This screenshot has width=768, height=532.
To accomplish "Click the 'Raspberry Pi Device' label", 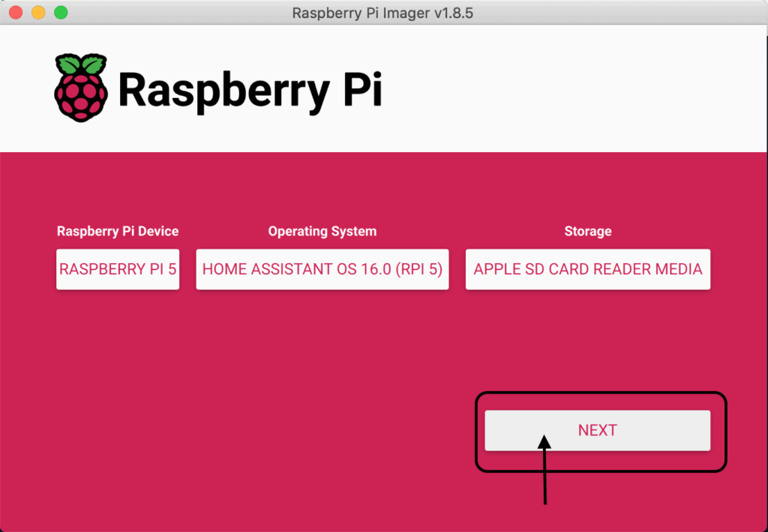I will tap(118, 231).
